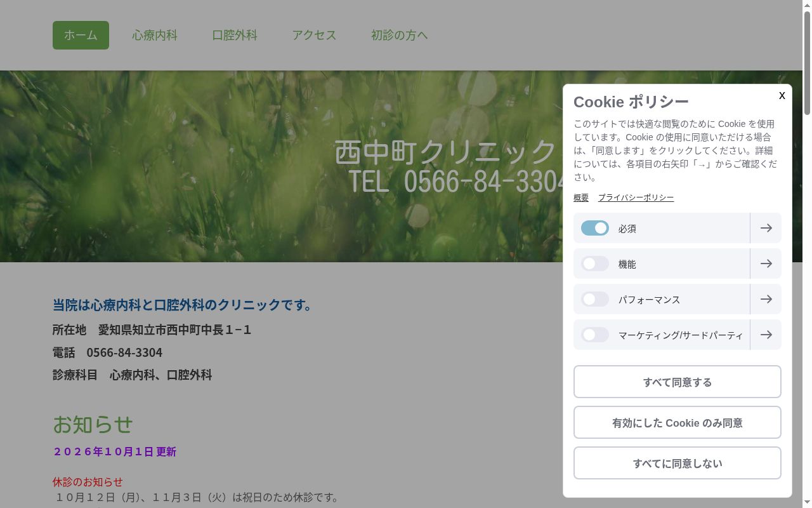Enable the パフォーマンス cookie switch
The height and width of the screenshot is (508, 812).
point(595,299)
